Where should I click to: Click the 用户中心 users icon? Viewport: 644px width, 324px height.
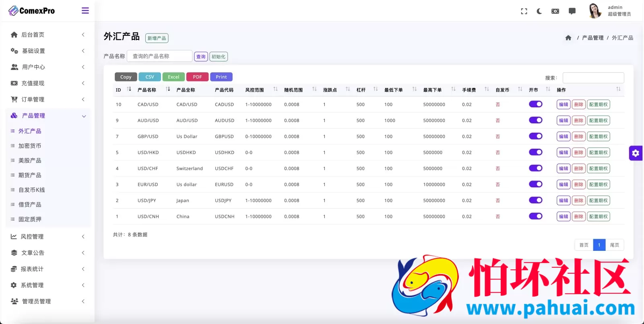[x=14, y=67]
